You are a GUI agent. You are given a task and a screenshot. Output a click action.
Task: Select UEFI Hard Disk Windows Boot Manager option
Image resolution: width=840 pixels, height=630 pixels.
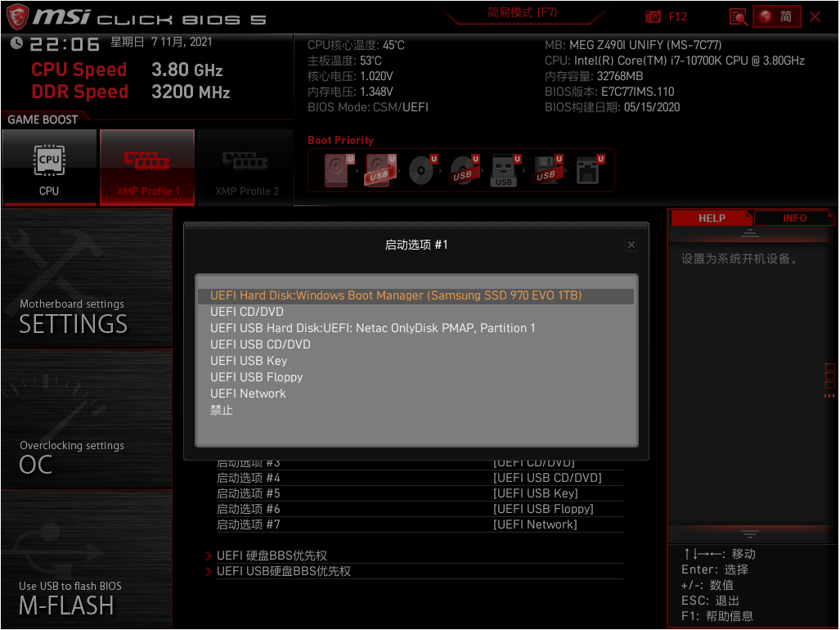[416, 295]
